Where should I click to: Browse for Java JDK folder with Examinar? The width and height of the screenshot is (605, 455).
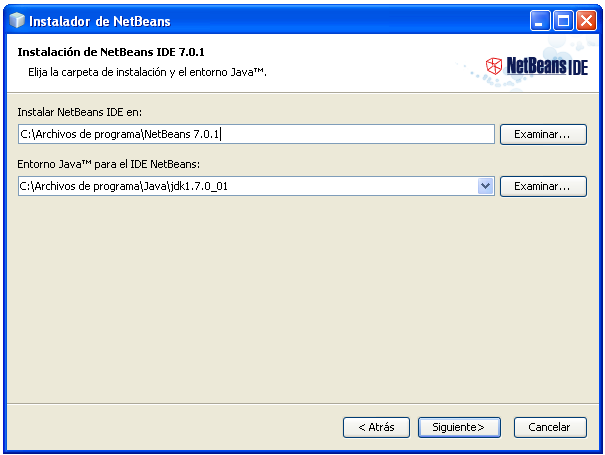(x=543, y=186)
